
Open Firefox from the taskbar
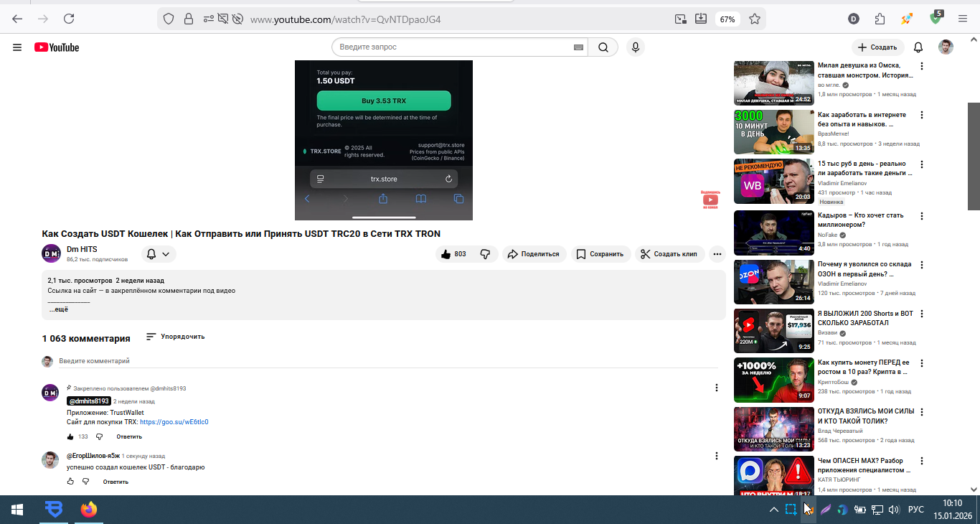[x=88, y=510]
